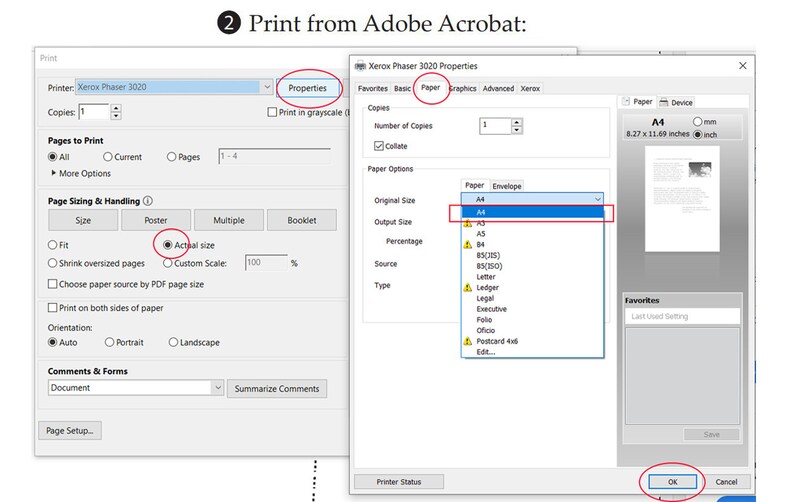Select the mm units radio button
The width and height of the screenshot is (794, 502).
point(697,122)
